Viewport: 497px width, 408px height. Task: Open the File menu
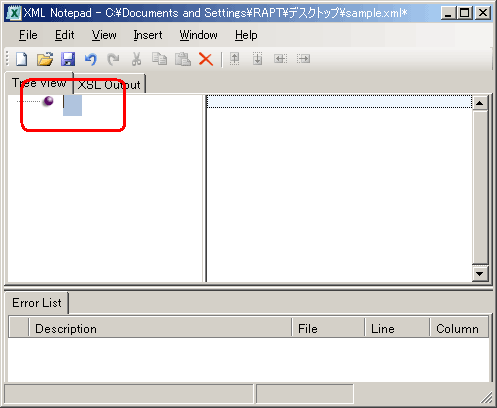tap(28, 35)
